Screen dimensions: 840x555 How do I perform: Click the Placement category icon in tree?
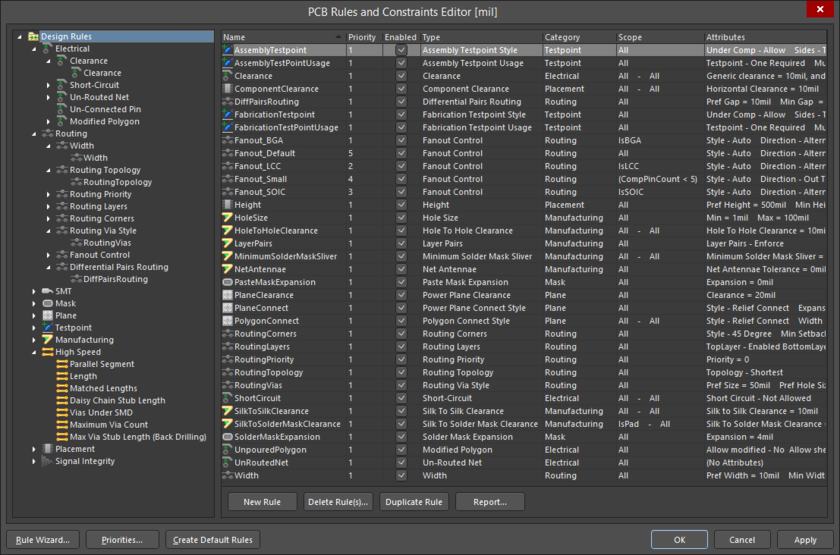coord(47,449)
